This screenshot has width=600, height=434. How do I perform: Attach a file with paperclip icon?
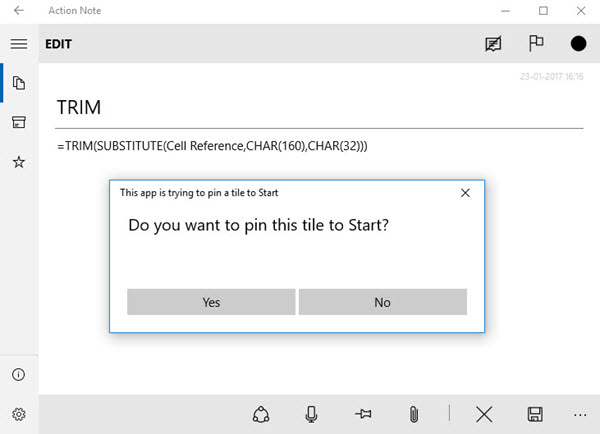click(414, 414)
